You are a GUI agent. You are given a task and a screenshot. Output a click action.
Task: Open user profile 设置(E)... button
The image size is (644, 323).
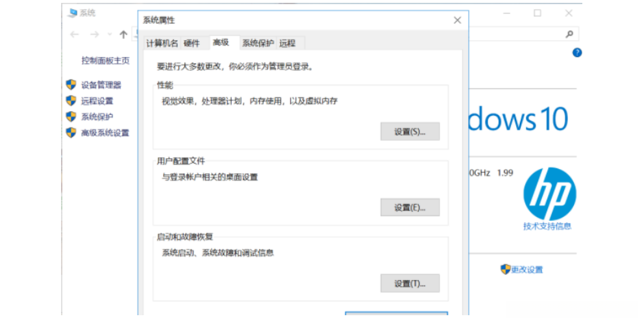pyautogui.click(x=410, y=207)
